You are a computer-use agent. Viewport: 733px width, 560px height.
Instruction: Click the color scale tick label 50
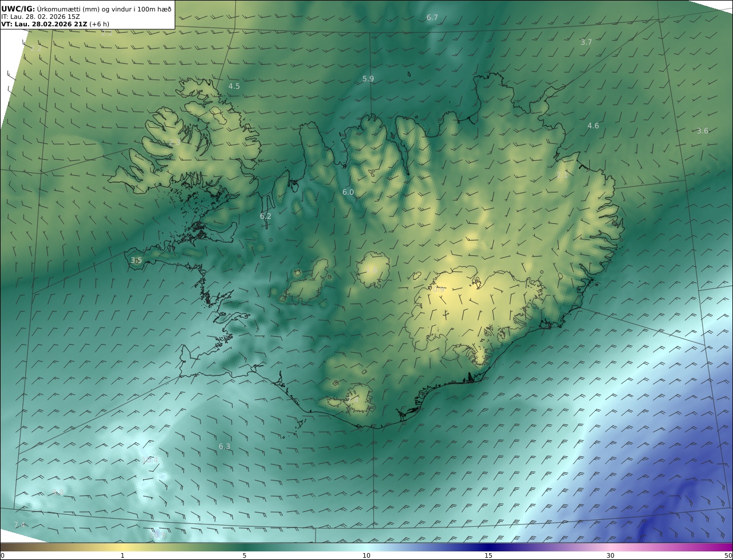pyautogui.click(x=728, y=555)
